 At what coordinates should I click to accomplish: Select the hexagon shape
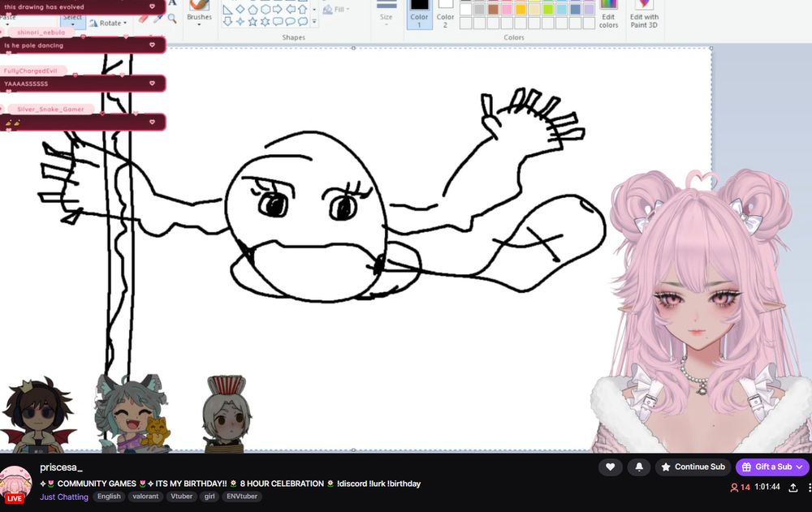(266, 9)
